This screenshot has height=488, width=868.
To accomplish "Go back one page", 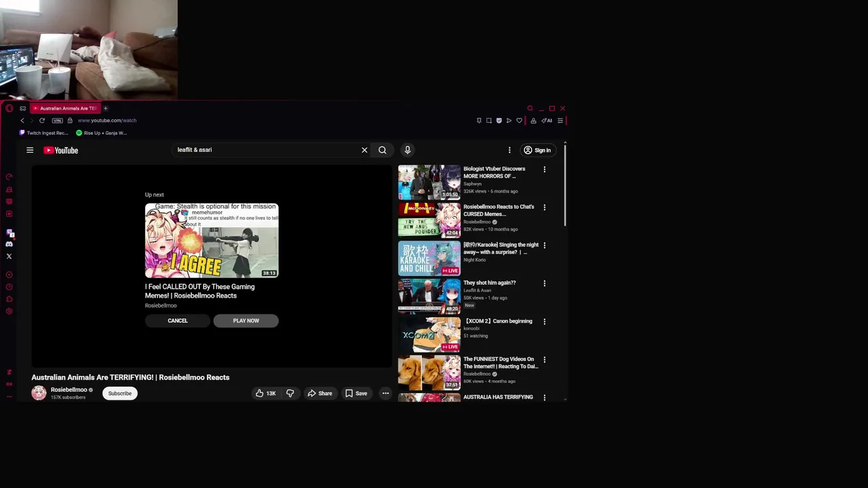I will 22,121.
